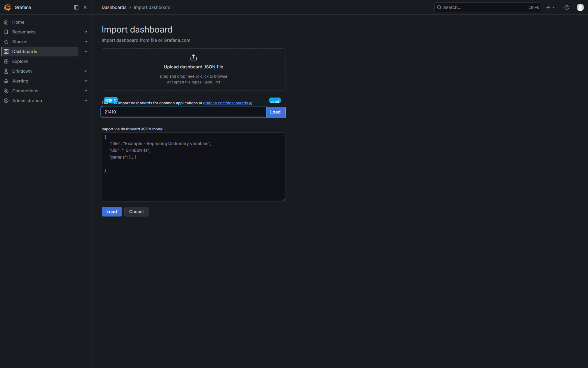Open the Help question-mark icon

567,7
